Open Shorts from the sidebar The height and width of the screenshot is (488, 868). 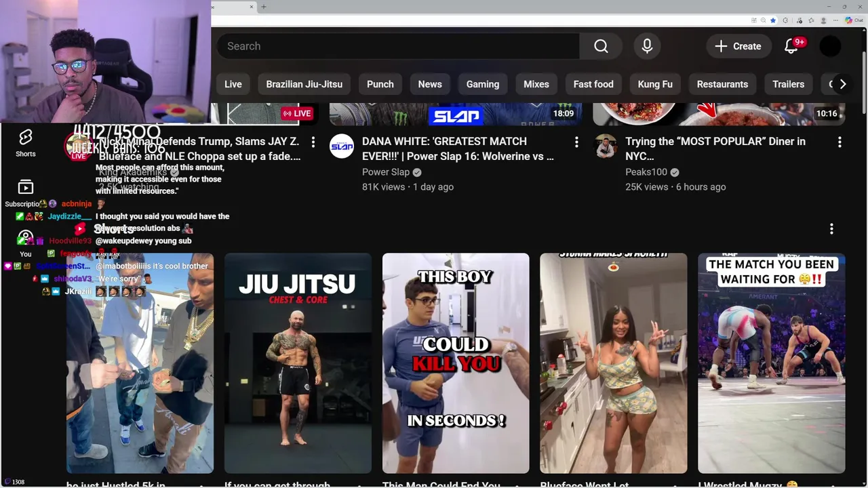click(x=26, y=143)
